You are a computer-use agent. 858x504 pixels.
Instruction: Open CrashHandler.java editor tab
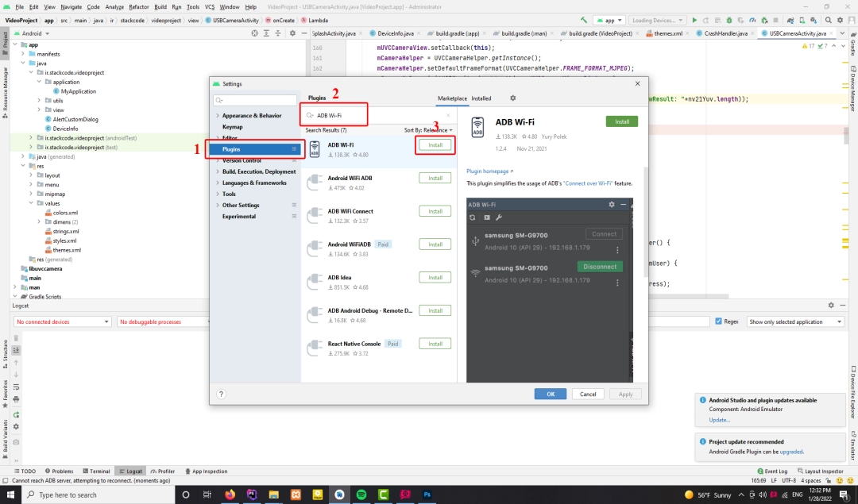(x=725, y=33)
